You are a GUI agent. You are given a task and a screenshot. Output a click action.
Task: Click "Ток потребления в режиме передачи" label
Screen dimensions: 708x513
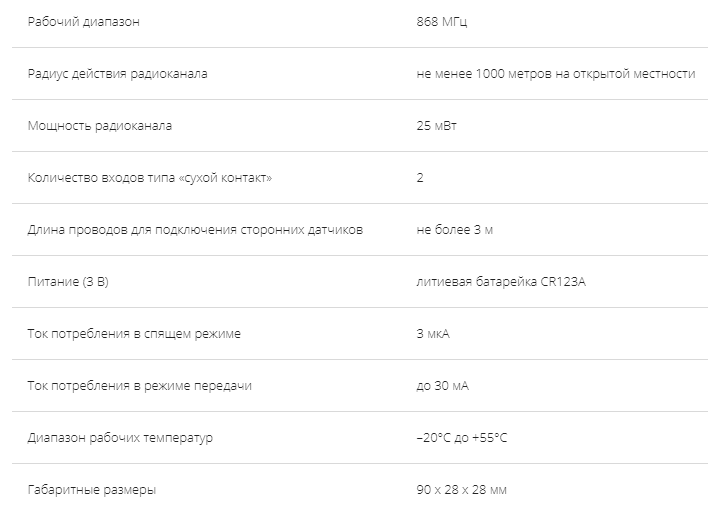point(140,386)
